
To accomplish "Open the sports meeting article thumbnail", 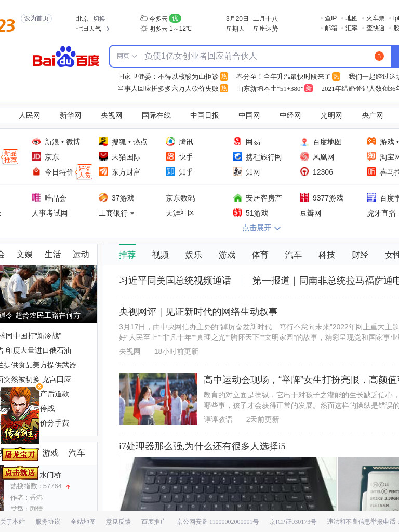I will click(158, 399).
